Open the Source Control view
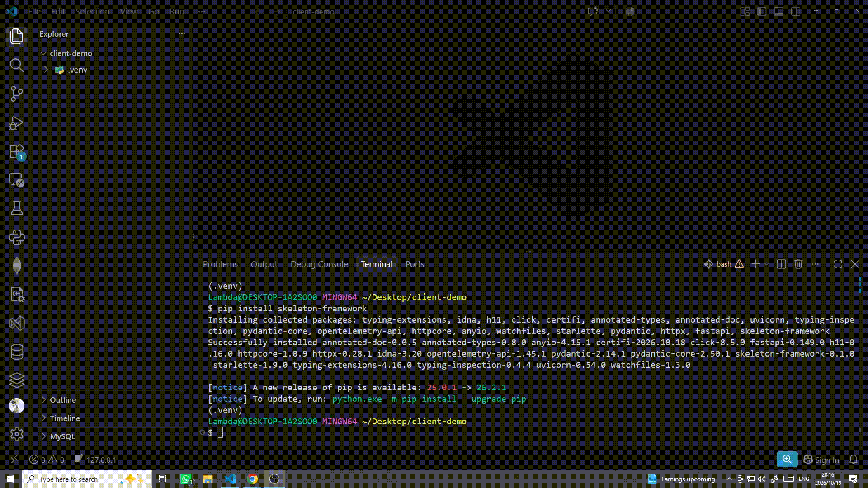Screen dimensions: 868x488 pyautogui.click(x=17, y=94)
